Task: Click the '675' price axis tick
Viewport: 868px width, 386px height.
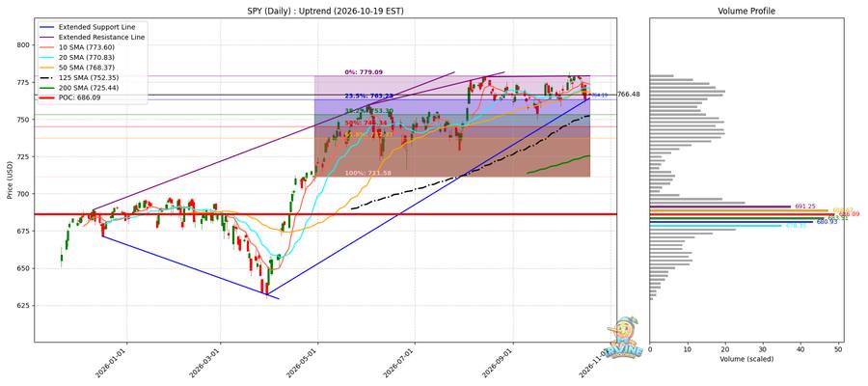Action: click(x=25, y=231)
